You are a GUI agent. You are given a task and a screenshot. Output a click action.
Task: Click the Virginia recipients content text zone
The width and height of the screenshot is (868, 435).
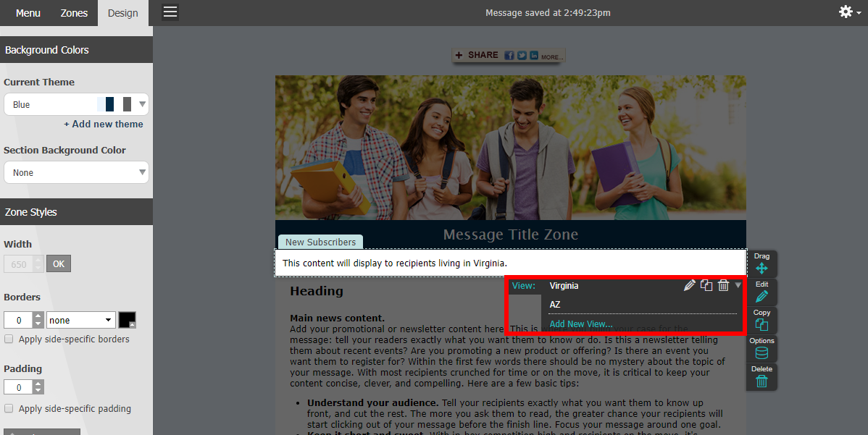tap(510, 263)
